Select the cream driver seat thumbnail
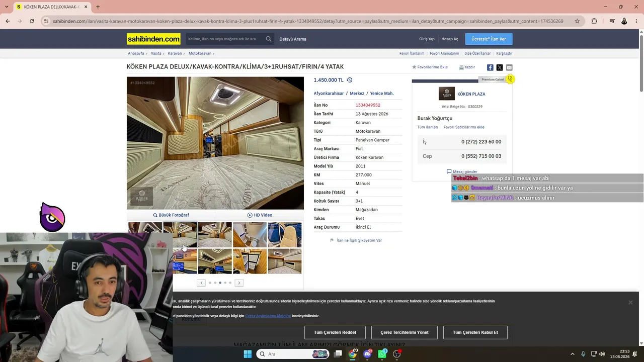 click(x=285, y=235)
